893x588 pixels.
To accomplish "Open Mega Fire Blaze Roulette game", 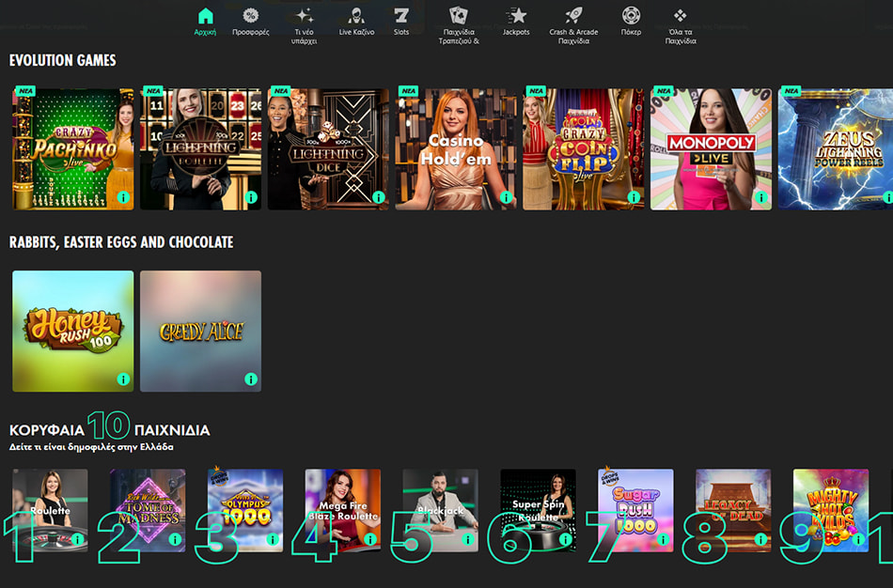I will [343, 510].
